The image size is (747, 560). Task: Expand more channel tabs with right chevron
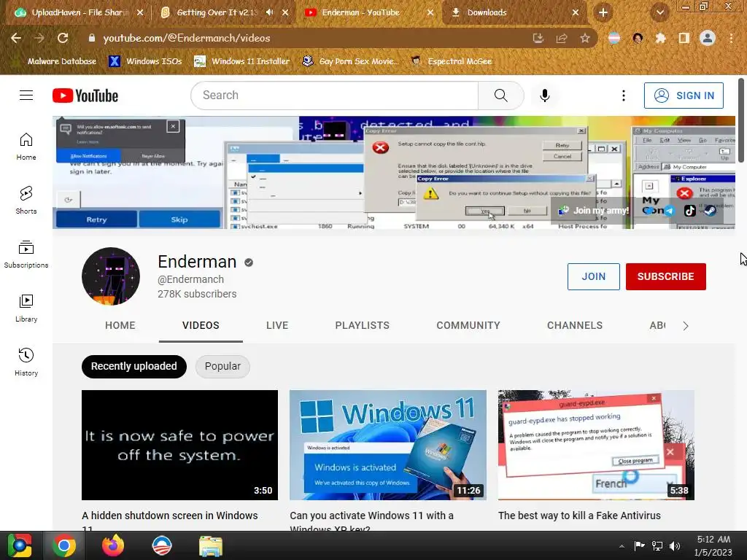[686, 326]
